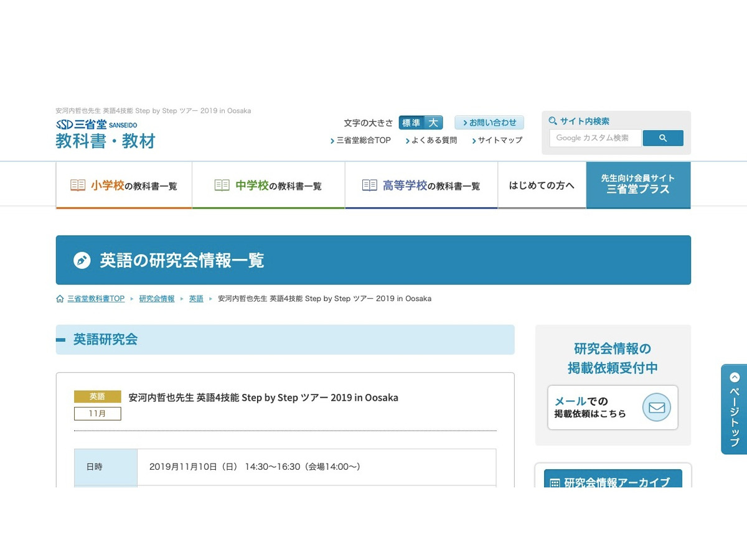Open the サイトマップ link
The width and height of the screenshot is (747, 560).
coord(499,141)
